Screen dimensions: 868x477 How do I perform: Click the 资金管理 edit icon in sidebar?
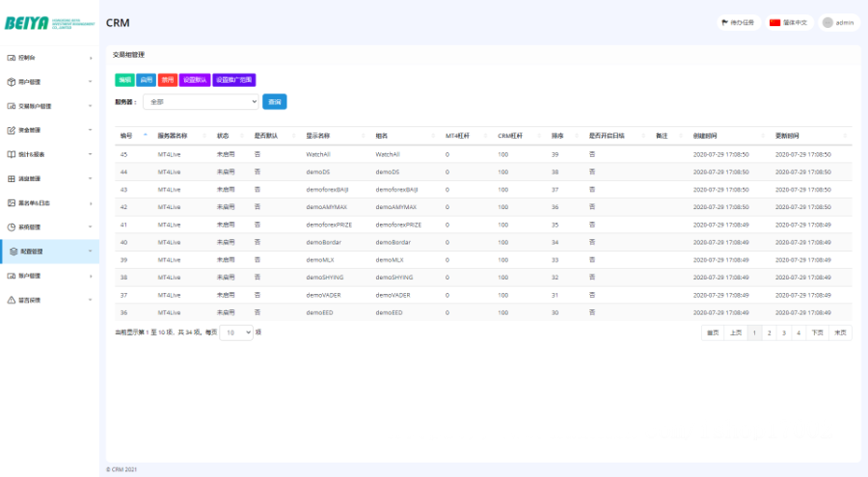pyautogui.click(x=11, y=130)
